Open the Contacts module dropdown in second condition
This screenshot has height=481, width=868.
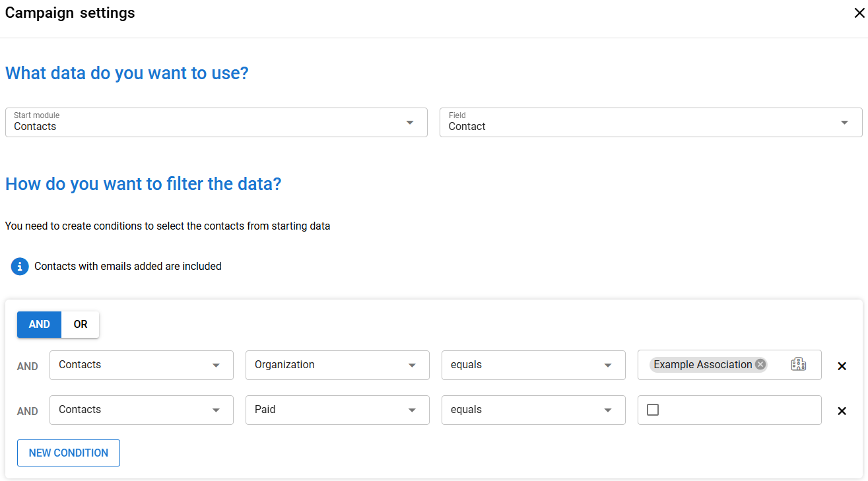141,410
